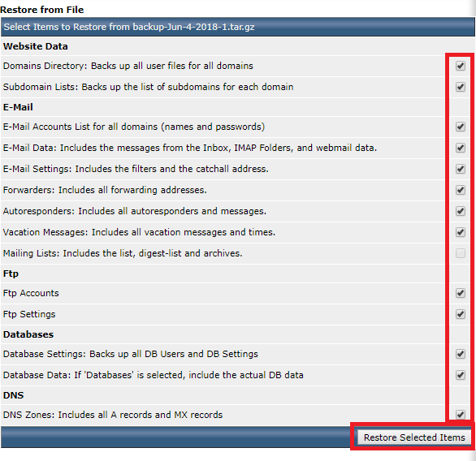
Task: Enable the Mailing Lists checkbox
Action: [461, 253]
